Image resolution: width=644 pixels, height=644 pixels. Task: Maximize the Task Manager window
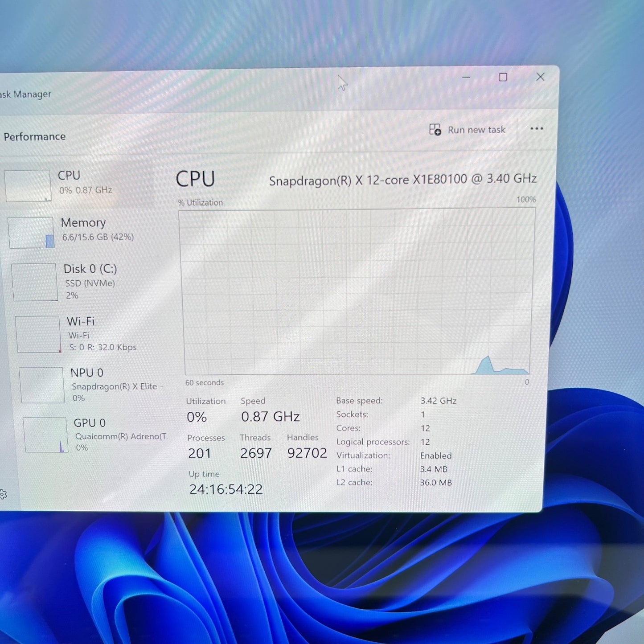(503, 77)
